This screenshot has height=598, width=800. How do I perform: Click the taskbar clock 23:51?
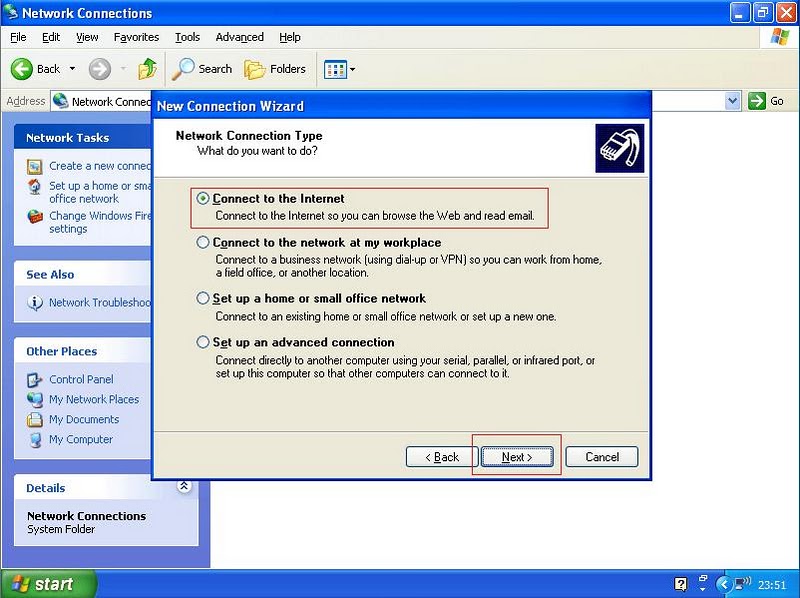[771, 584]
